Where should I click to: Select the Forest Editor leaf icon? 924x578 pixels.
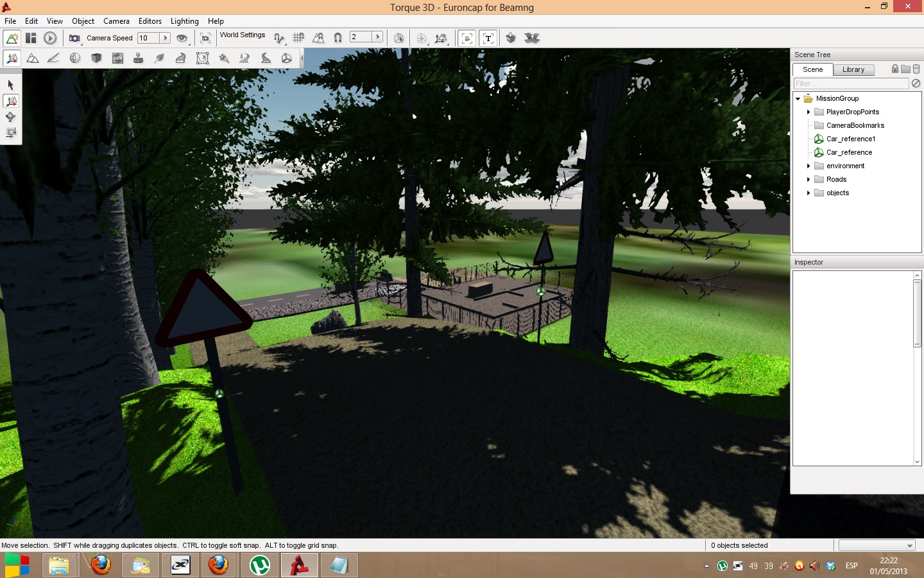159,58
